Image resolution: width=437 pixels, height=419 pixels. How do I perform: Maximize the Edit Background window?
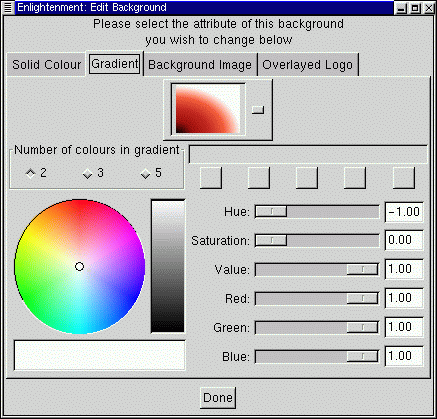coord(415,8)
